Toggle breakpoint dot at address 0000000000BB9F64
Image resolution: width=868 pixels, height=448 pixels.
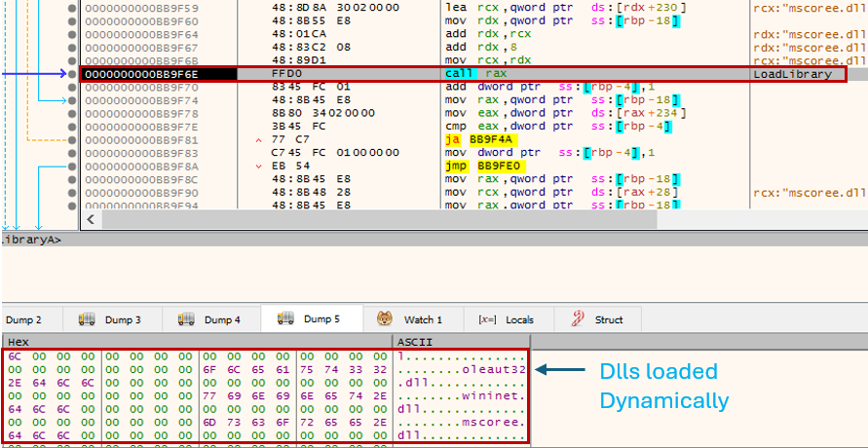72,35
